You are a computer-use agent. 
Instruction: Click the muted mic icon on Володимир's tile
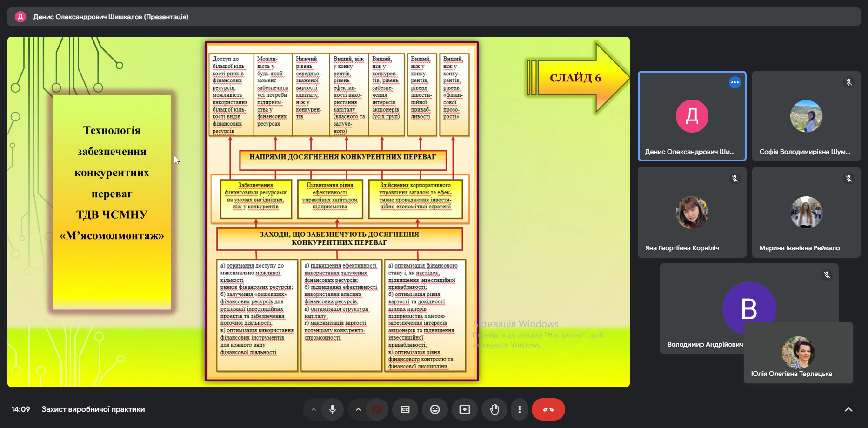pos(827,275)
